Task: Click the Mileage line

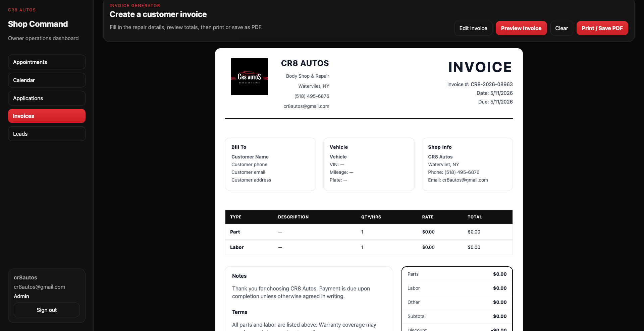Action: click(x=341, y=172)
